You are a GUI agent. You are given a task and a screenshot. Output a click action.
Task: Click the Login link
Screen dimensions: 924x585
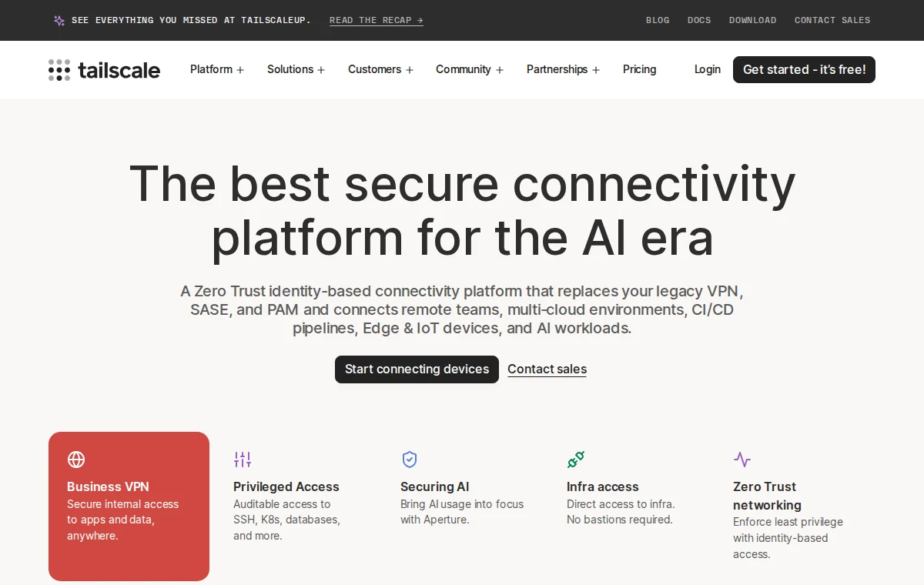pyautogui.click(x=708, y=69)
